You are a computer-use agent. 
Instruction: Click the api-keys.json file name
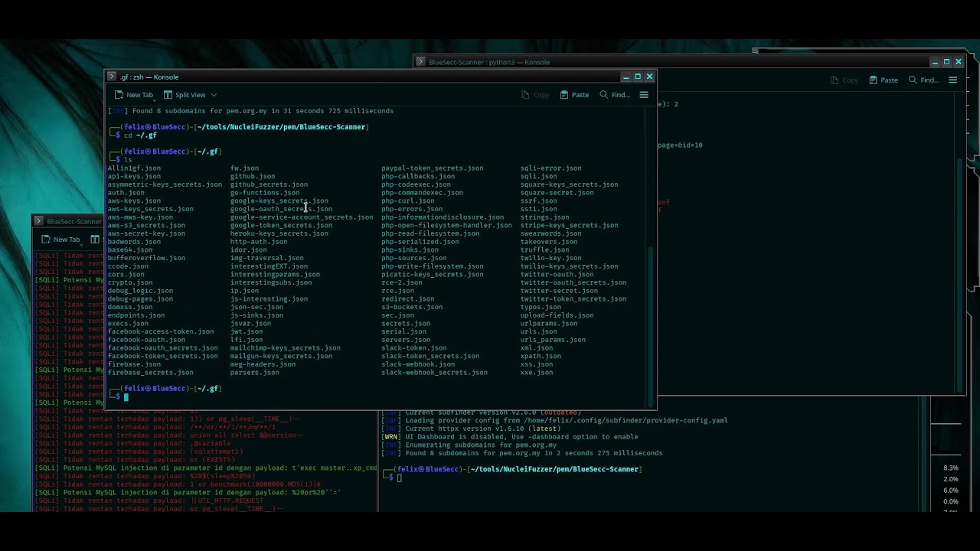coord(134,177)
